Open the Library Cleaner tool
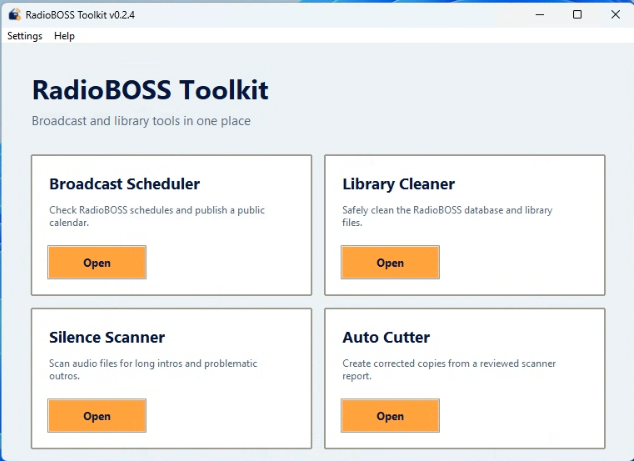 [390, 262]
